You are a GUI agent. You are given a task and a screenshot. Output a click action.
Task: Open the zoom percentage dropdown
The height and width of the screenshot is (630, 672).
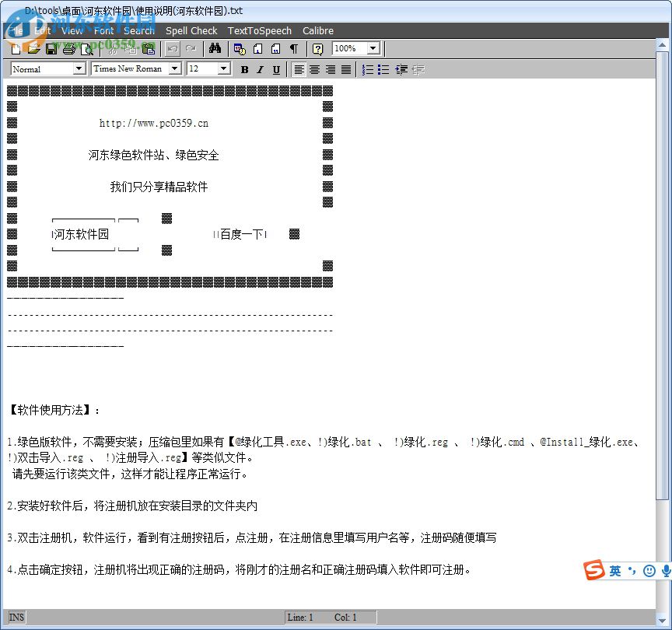(373, 48)
